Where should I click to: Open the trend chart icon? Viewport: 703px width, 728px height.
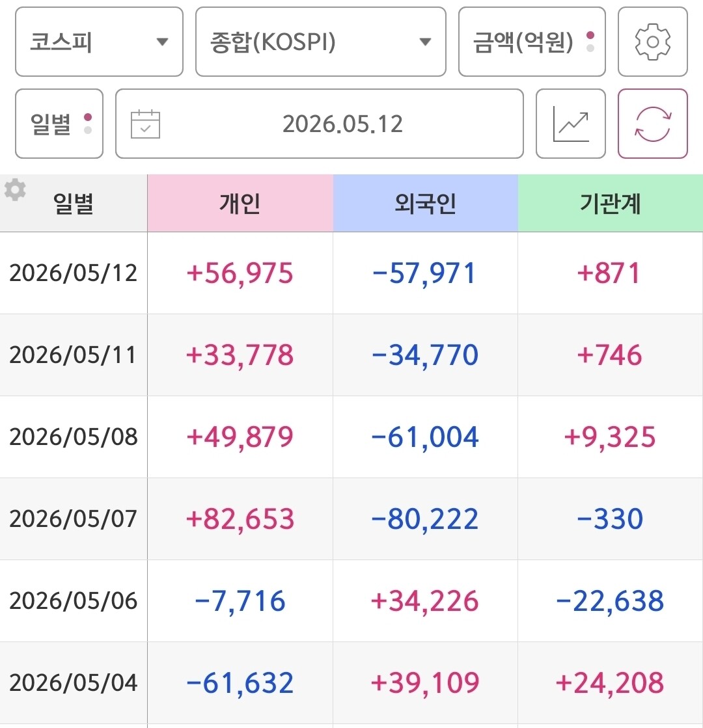click(x=571, y=124)
